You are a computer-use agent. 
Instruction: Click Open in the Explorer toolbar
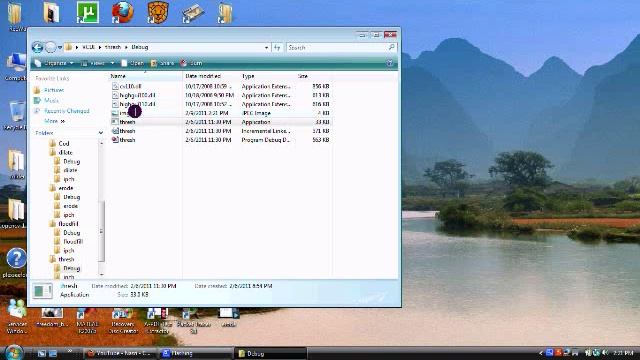(x=132, y=63)
